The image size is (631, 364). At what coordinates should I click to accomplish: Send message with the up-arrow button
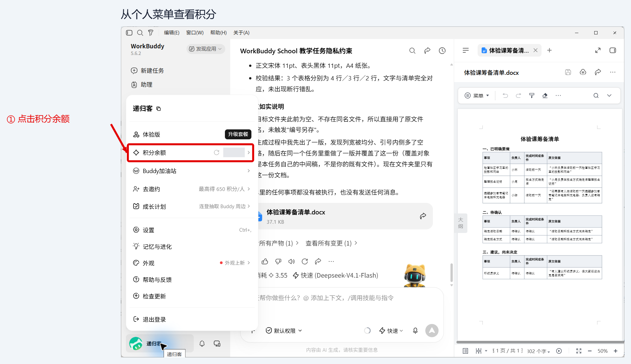pos(432,330)
